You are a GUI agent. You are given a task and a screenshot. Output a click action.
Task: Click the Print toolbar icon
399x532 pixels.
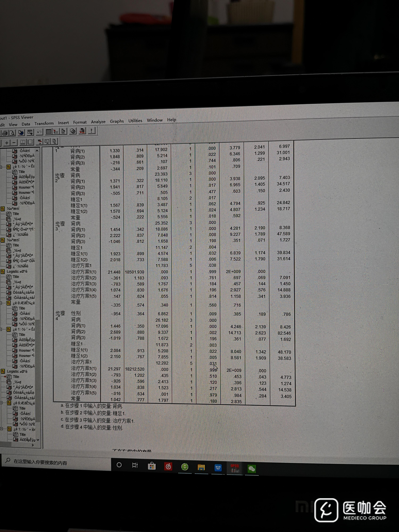(5, 133)
